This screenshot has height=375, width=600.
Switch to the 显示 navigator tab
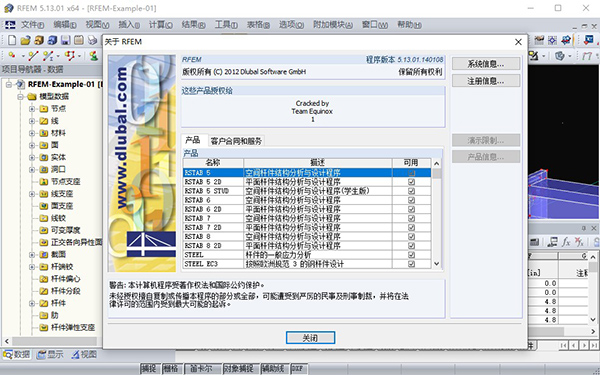50,355
